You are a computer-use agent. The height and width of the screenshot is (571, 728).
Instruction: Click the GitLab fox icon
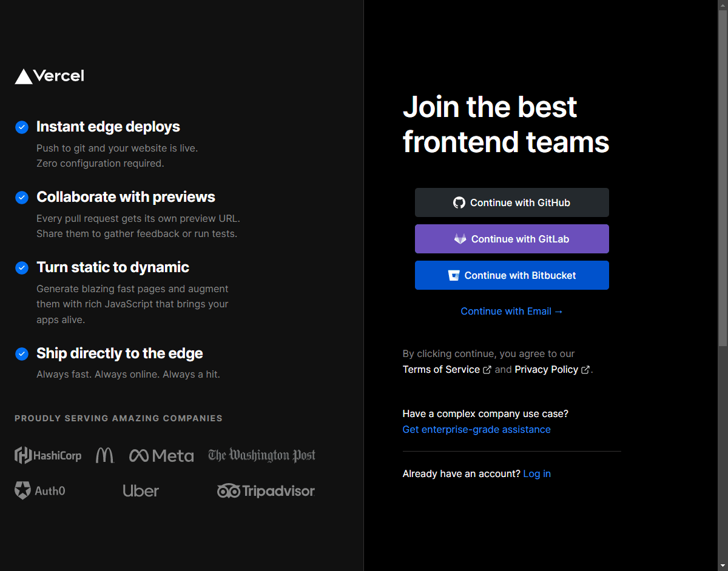[x=460, y=239]
